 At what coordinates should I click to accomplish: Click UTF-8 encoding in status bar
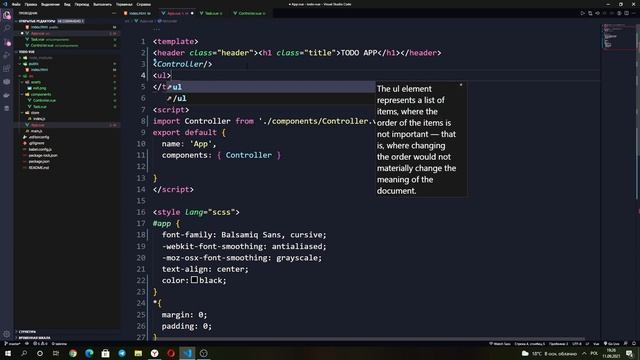tap(577, 344)
